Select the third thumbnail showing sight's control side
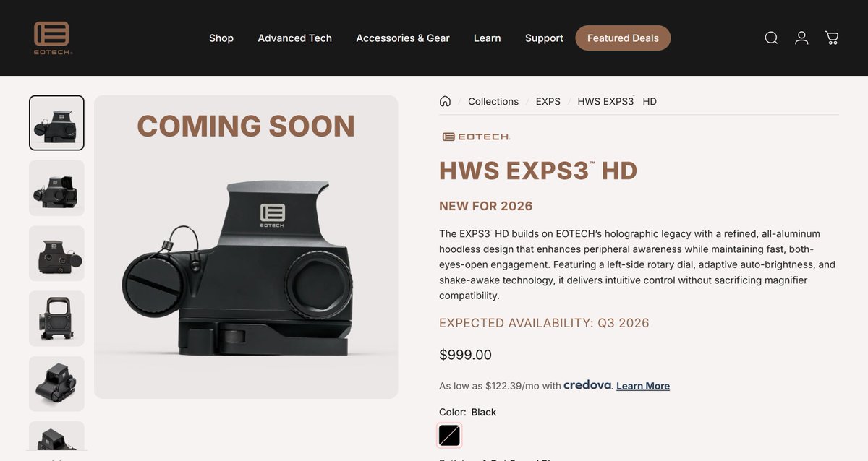Viewport: 868px width, 461px height. tap(56, 253)
